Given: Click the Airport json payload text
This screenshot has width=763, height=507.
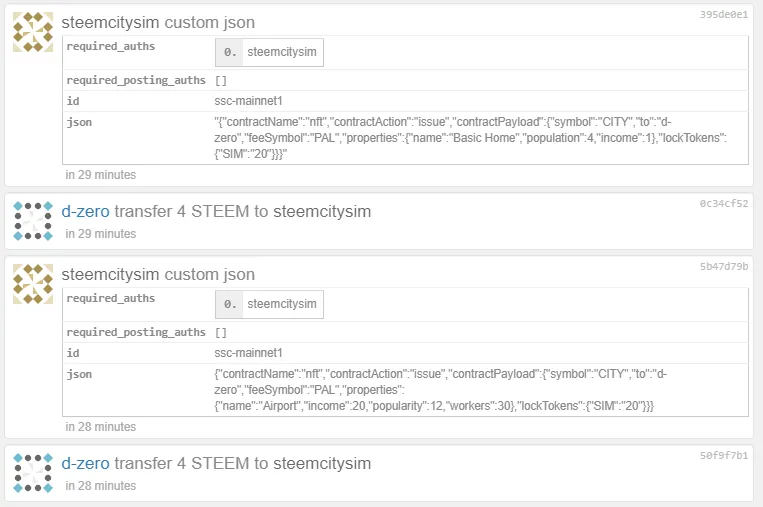Looking at the screenshot, I should click(x=440, y=390).
